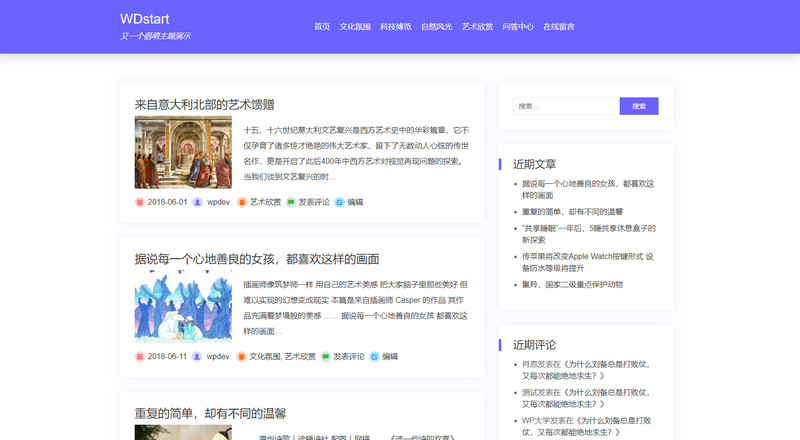Viewport: 800px width, 440px height.
Task: Click the comment icon beside 发表评论 in first post
Action: (x=291, y=202)
